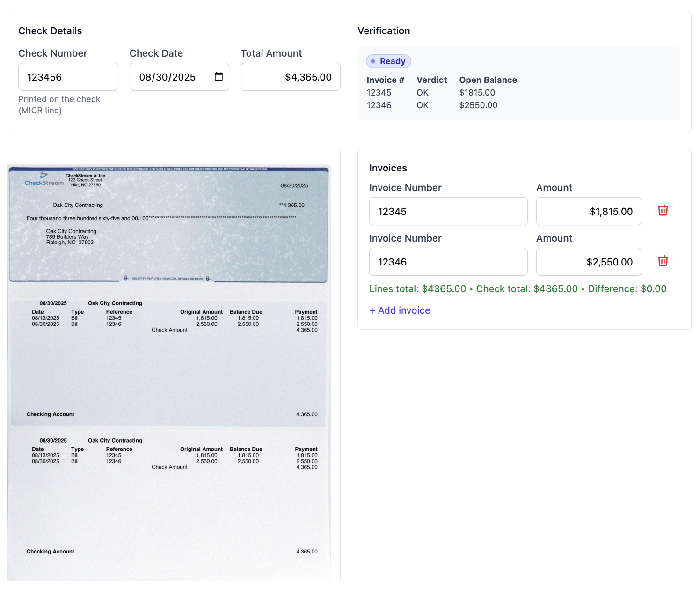Delete invoice line 12345 with trash icon

pos(663,211)
